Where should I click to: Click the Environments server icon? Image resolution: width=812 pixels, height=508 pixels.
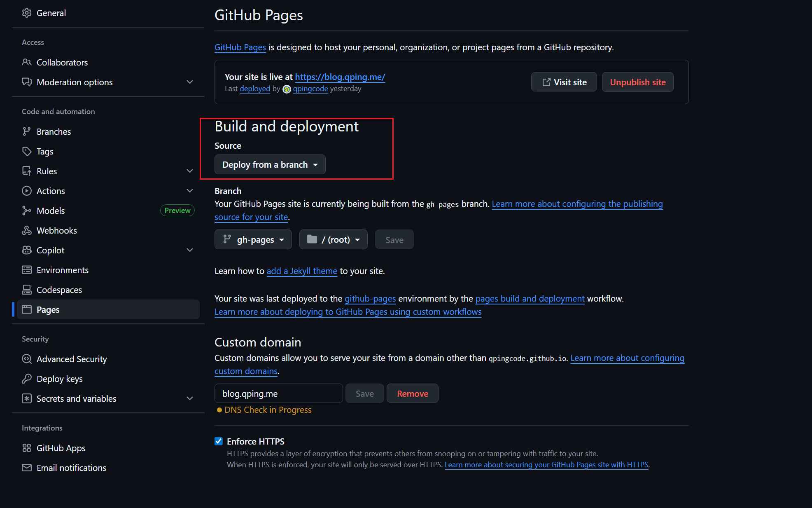tap(27, 270)
